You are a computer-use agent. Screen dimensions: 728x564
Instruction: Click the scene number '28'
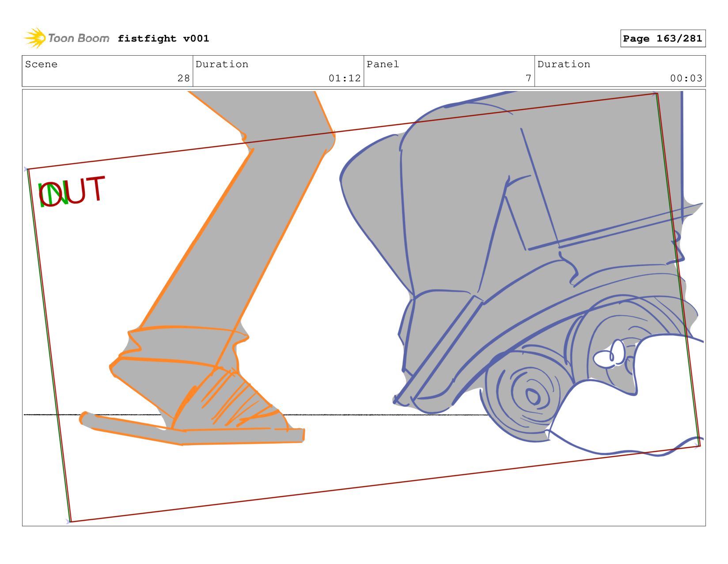pos(183,78)
